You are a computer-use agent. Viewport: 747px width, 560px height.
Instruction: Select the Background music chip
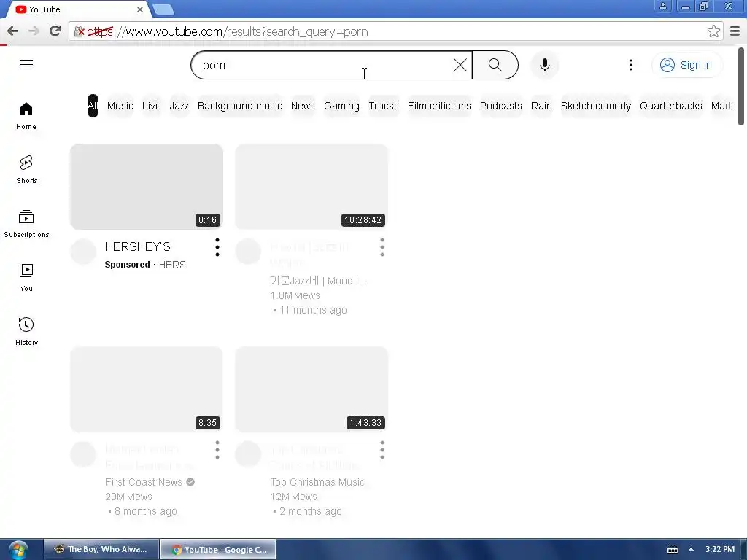pyautogui.click(x=239, y=106)
